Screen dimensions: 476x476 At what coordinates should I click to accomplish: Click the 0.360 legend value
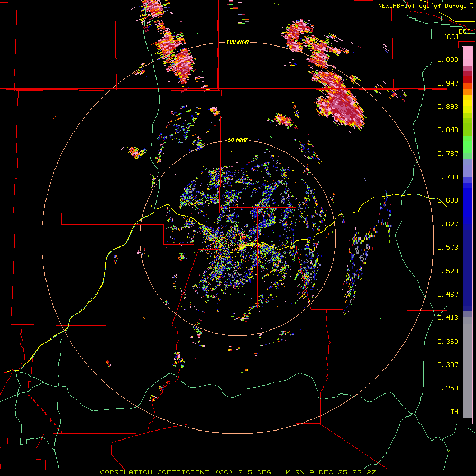(448, 342)
